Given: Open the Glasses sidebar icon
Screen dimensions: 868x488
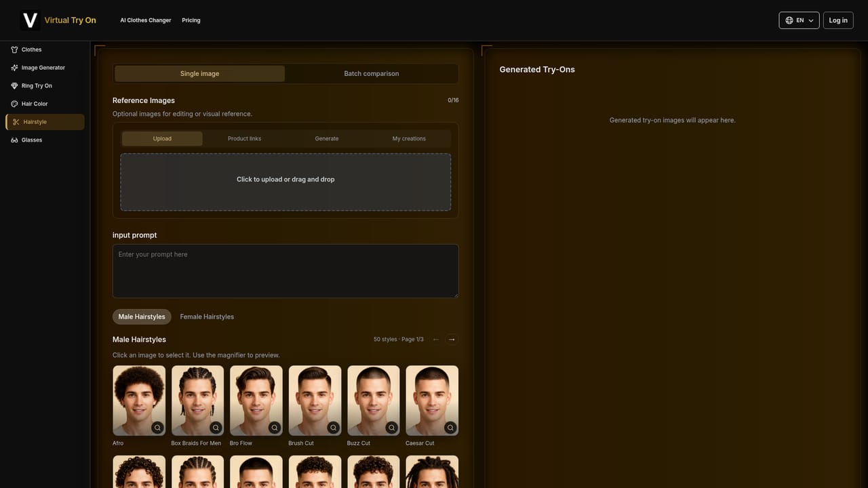Looking at the screenshot, I should point(14,140).
